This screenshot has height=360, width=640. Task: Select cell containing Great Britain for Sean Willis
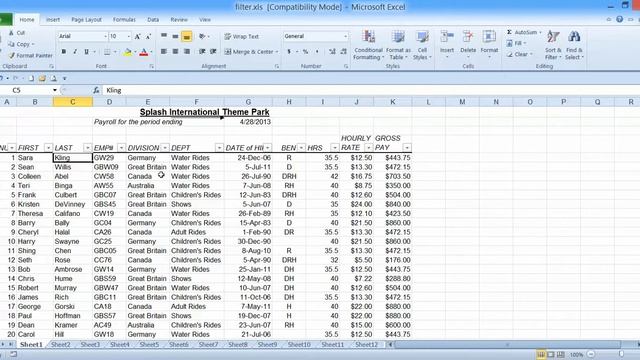point(147,167)
